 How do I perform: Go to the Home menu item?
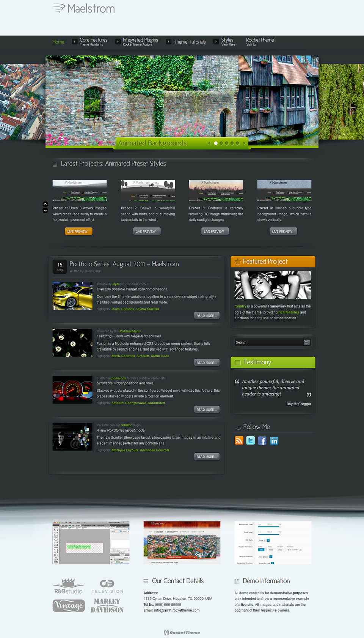(58, 42)
